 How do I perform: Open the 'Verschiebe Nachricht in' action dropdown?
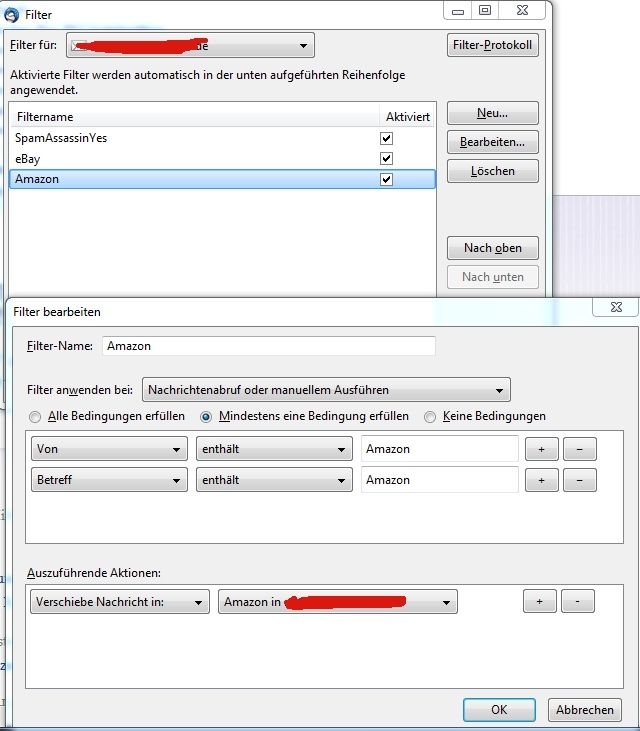[117, 601]
